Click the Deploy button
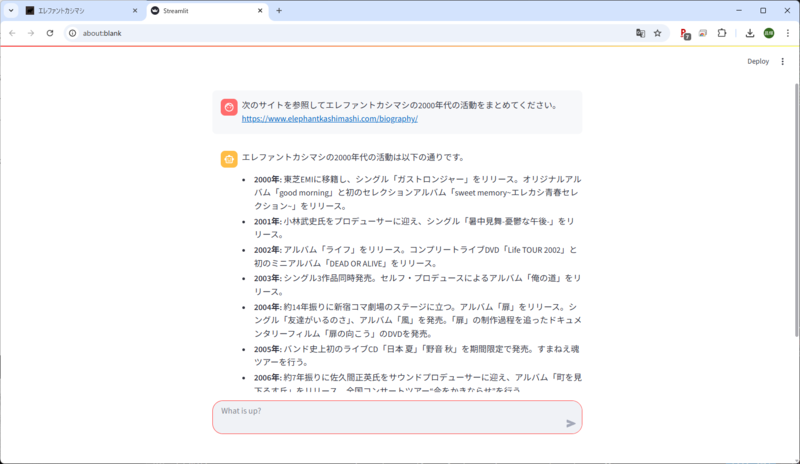The height and width of the screenshot is (464, 800). click(x=758, y=61)
